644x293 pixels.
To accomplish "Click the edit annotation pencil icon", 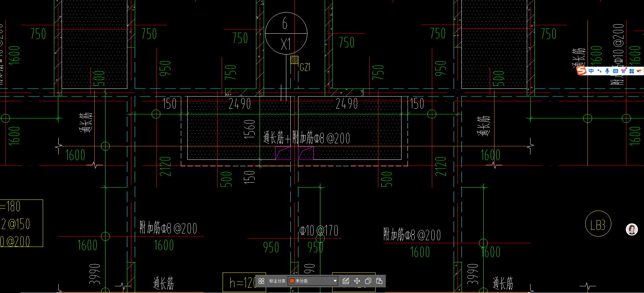I will [x=346, y=281].
